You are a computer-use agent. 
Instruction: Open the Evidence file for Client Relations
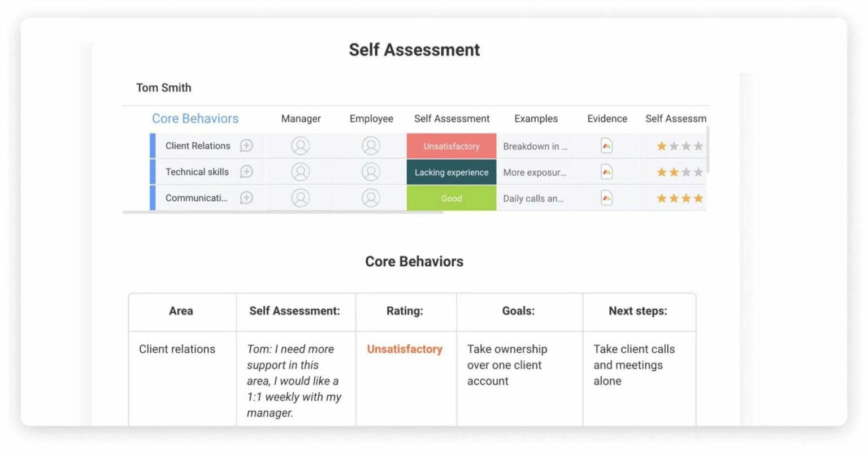click(606, 145)
